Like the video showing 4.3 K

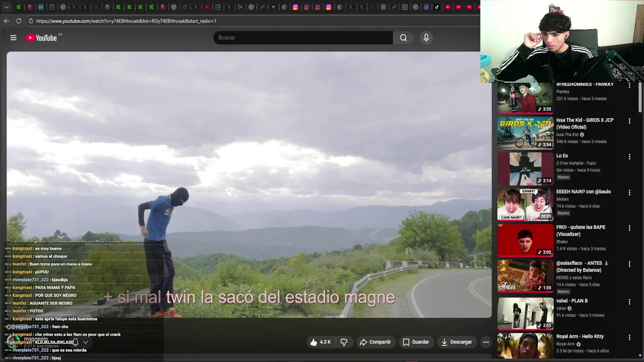[320, 342]
